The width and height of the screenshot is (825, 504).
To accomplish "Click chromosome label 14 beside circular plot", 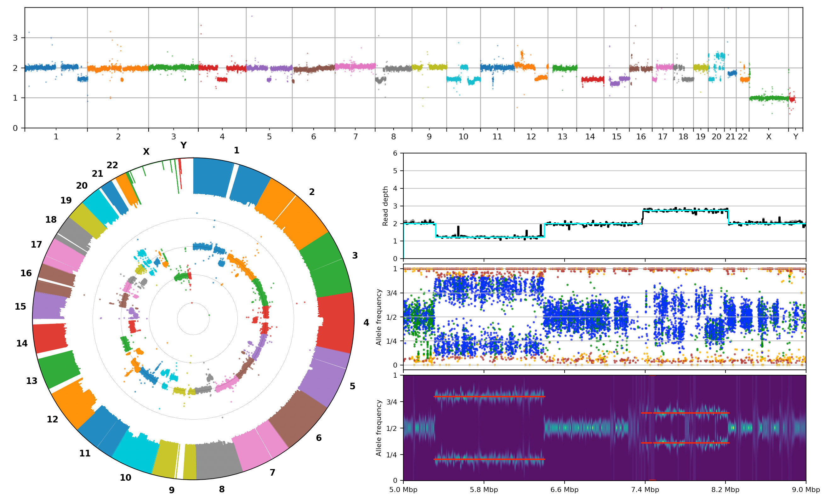I will click(x=22, y=343).
